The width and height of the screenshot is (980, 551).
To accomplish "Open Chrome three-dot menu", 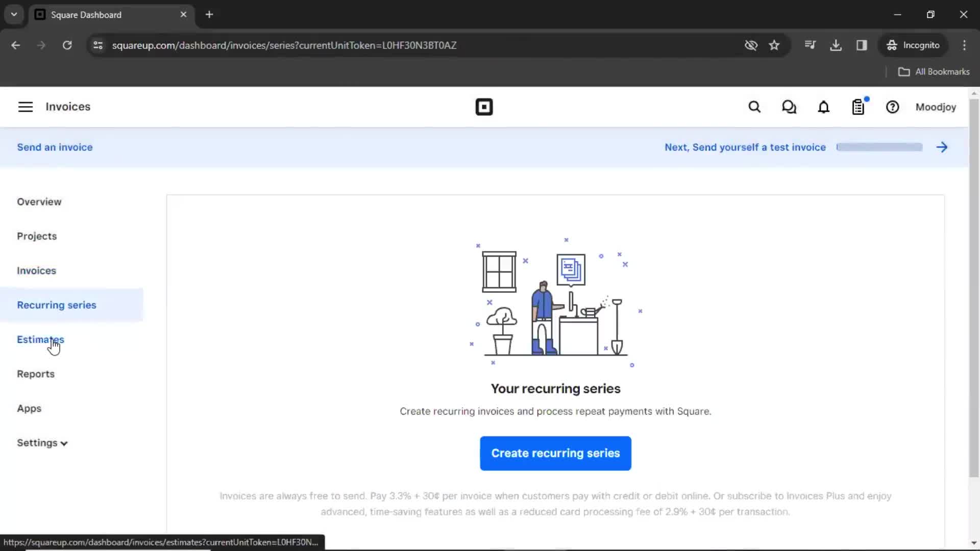I will tap(964, 45).
